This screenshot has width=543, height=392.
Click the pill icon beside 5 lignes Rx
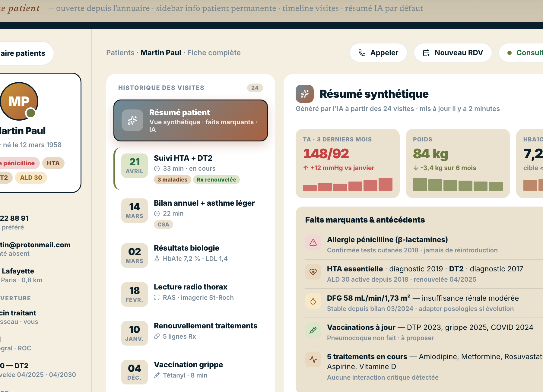click(x=157, y=336)
